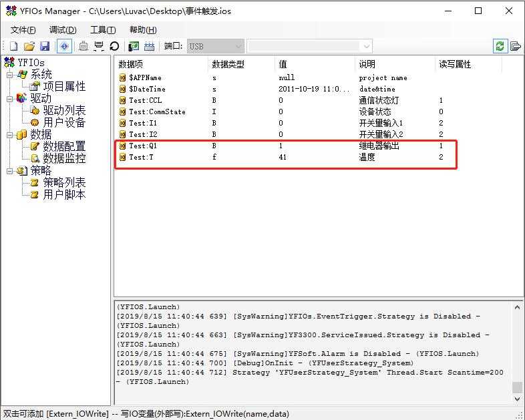Select 策略列表 in the tree
The image size is (525, 420).
tap(64, 183)
